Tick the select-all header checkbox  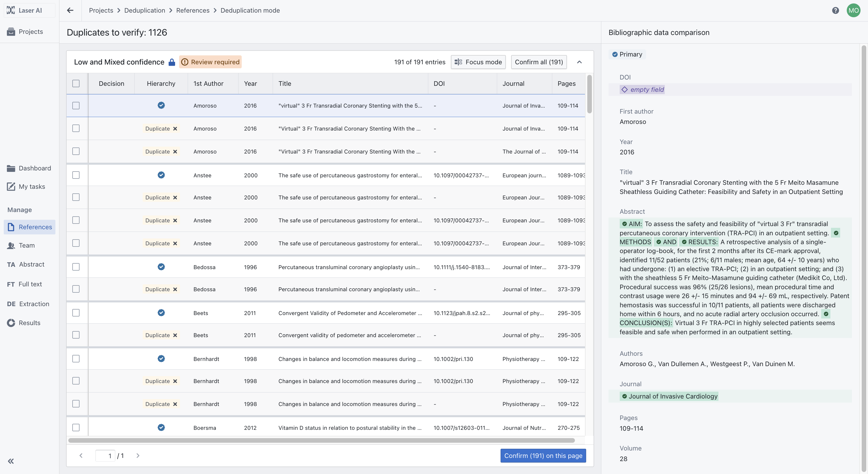coord(76,83)
